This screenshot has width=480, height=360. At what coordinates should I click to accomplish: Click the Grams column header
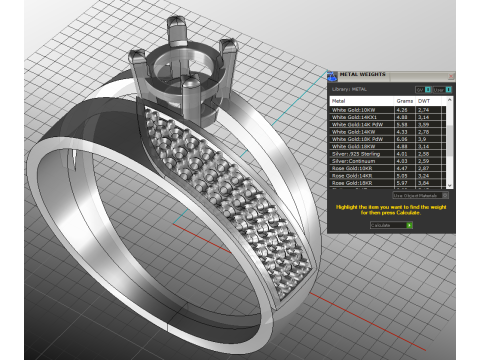(x=405, y=101)
